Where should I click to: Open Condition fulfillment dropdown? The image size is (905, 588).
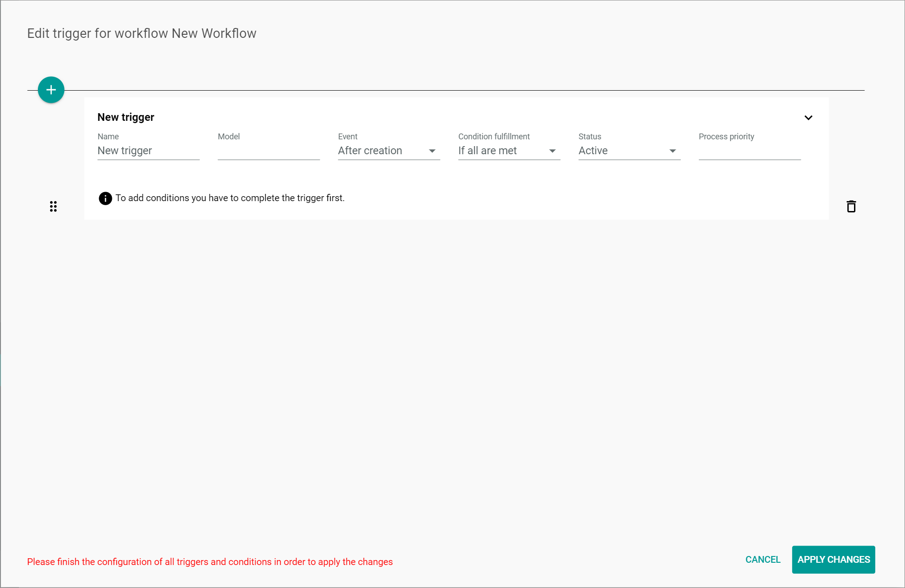(x=509, y=151)
